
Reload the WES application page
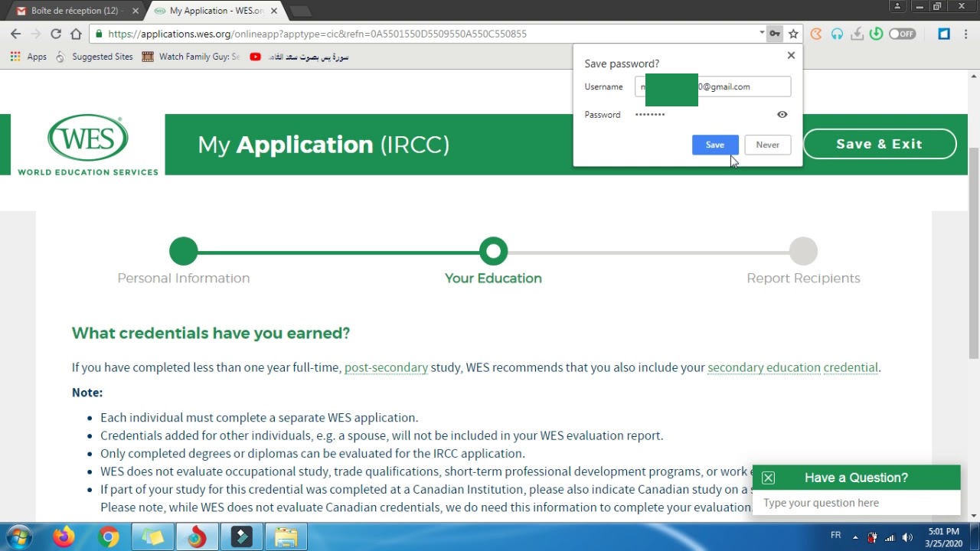[x=55, y=34]
